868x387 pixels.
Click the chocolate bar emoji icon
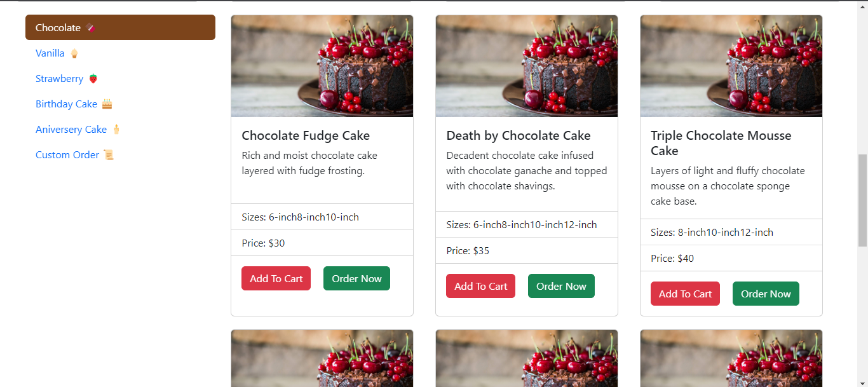click(90, 28)
